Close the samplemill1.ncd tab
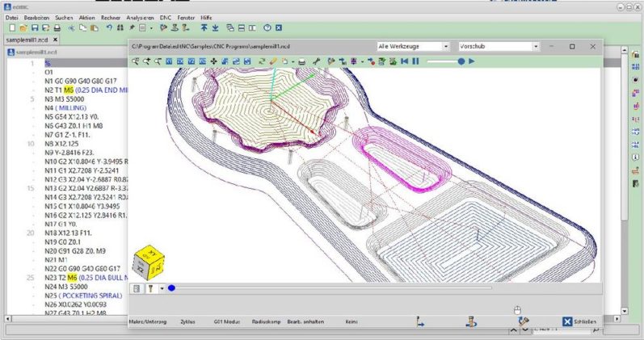This screenshot has height=340, width=644. coord(56,40)
